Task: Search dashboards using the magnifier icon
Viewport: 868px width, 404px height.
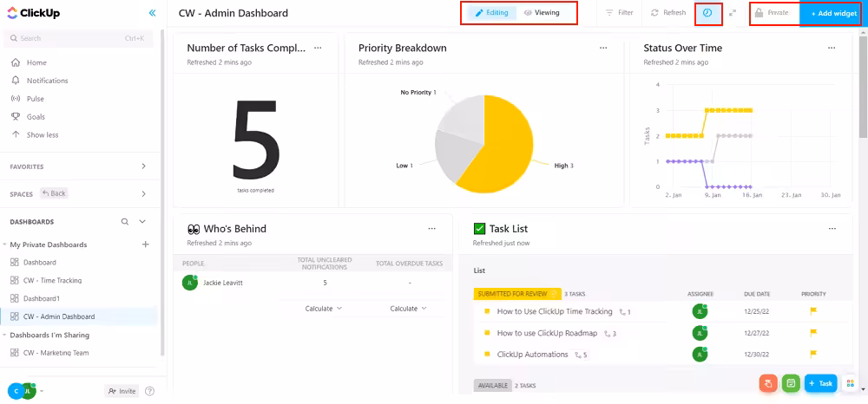Action: click(x=125, y=222)
